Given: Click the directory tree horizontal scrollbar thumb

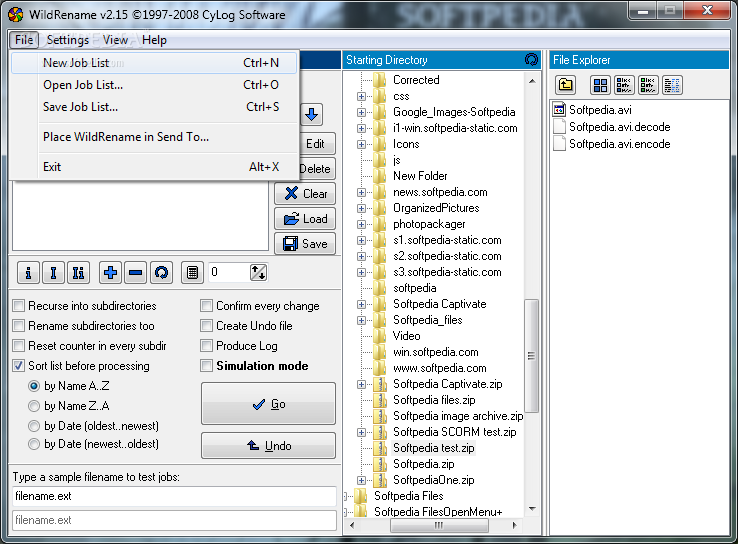Looking at the screenshot, I should [439, 525].
